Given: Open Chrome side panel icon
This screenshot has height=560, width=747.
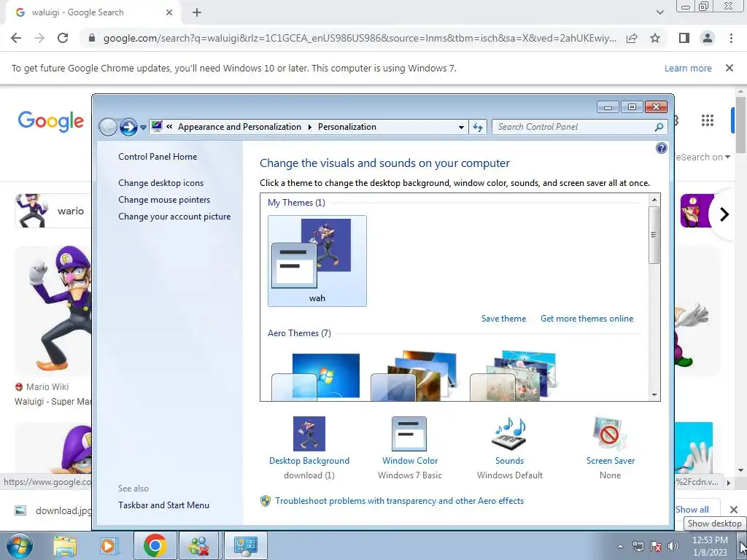Looking at the screenshot, I should tap(684, 38).
